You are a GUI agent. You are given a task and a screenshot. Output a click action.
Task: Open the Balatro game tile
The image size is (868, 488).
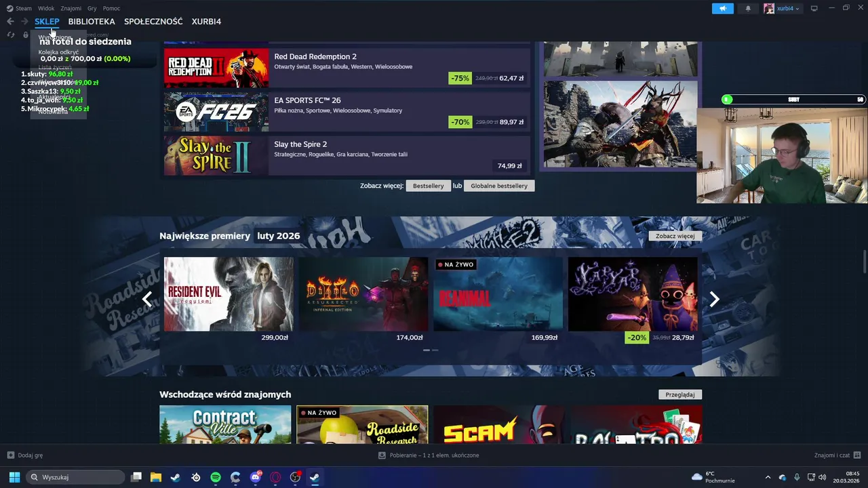tap(636, 425)
